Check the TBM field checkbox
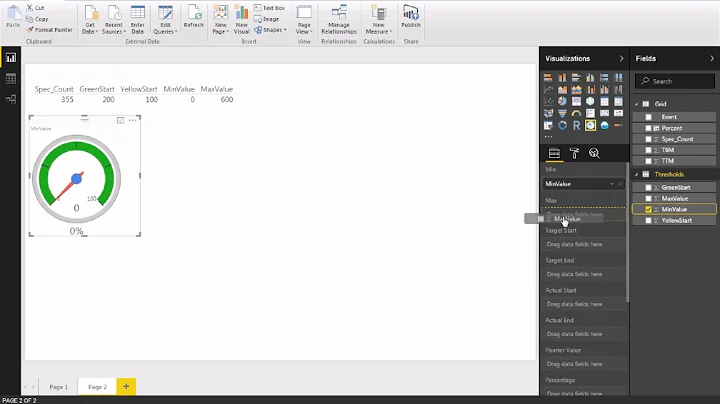This screenshot has width=720, height=404. (x=648, y=150)
